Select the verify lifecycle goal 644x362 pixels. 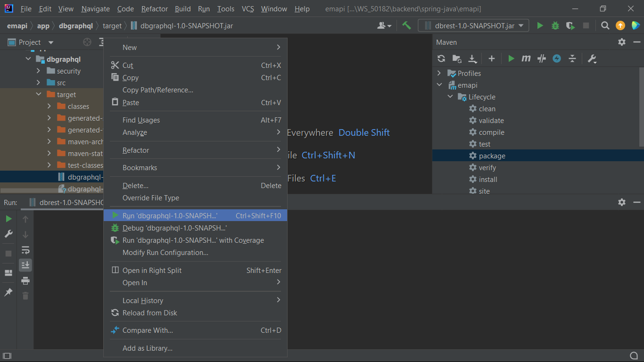coord(487,168)
